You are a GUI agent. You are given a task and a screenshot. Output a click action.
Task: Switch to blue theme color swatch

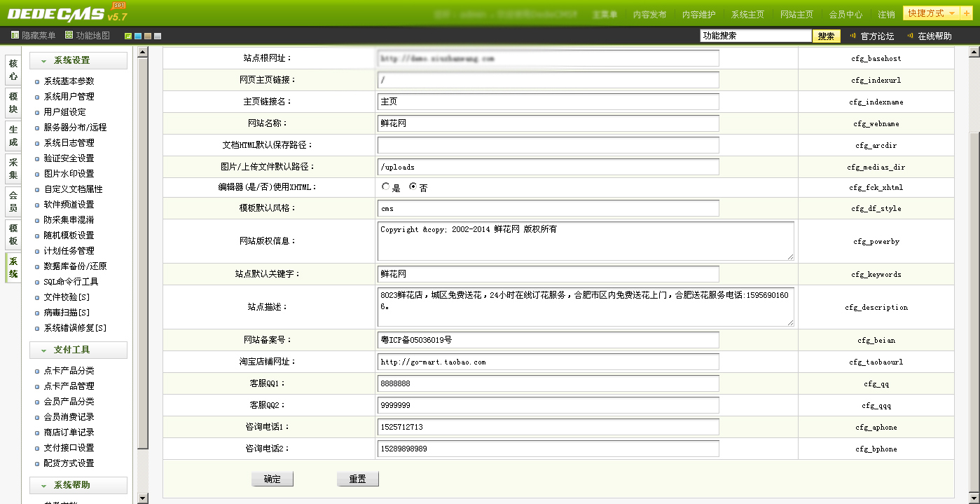(138, 36)
